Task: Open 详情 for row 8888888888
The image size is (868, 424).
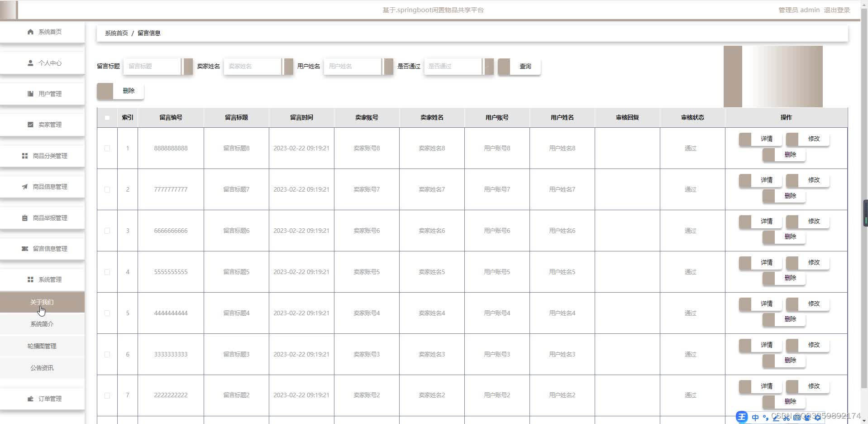Action: coord(760,139)
